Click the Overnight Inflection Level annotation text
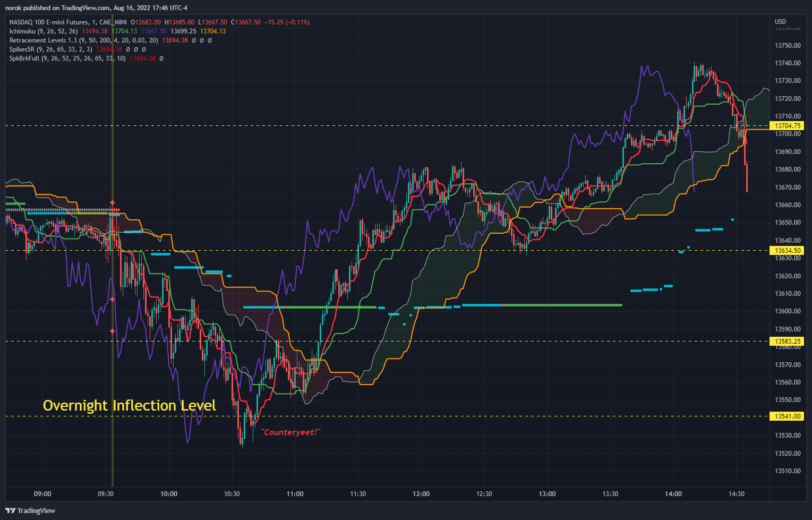Image resolution: width=812 pixels, height=520 pixels. click(129, 406)
